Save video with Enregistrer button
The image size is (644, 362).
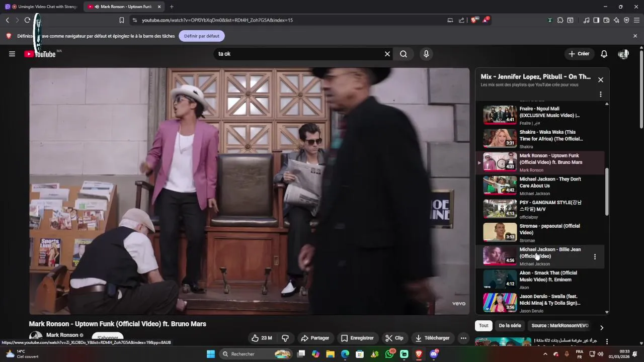tap(357, 338)
